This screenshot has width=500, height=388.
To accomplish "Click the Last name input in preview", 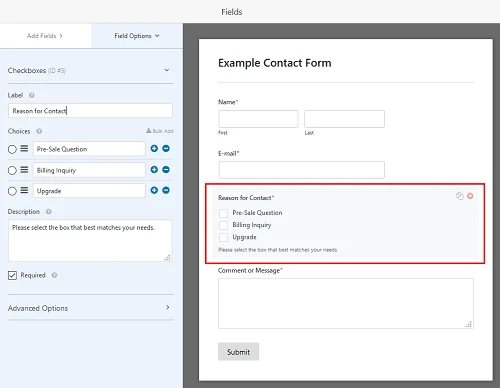I will tap(344, 119).
